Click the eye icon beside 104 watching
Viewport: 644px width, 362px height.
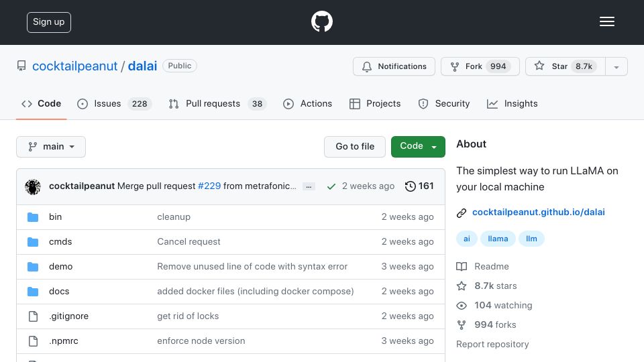coord(462,306)
